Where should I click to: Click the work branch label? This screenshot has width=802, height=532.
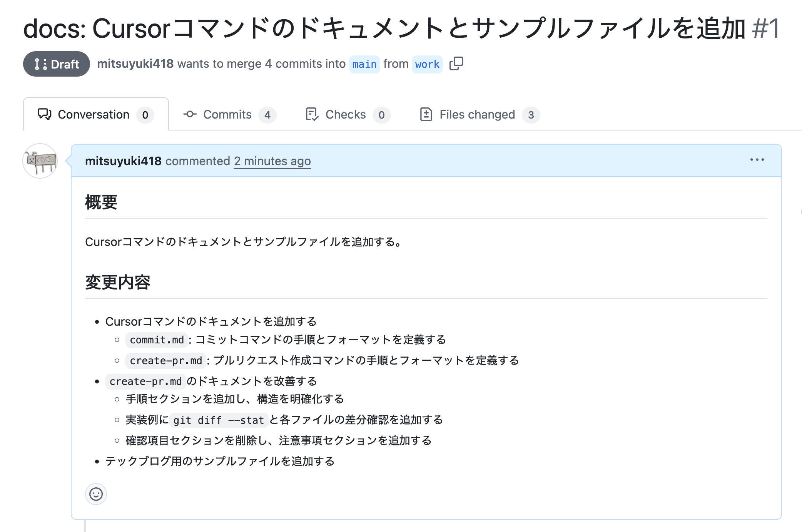[x=427, y=64]
